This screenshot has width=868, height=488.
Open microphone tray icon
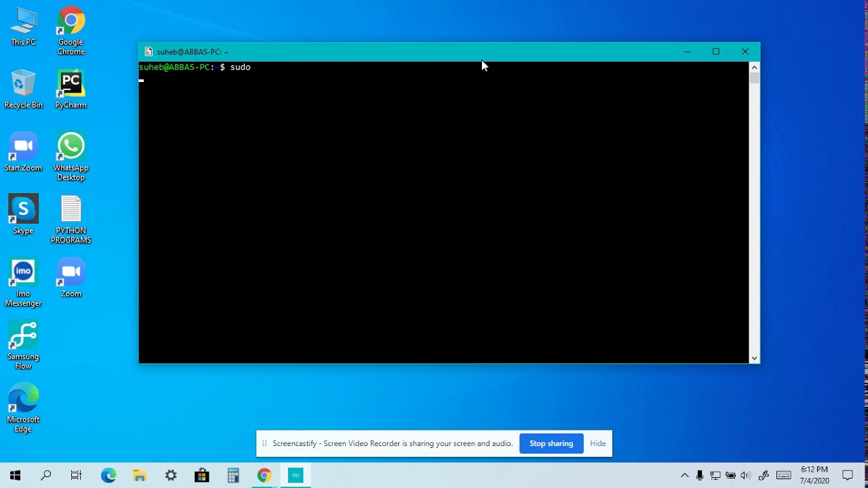tap(700, 476)
